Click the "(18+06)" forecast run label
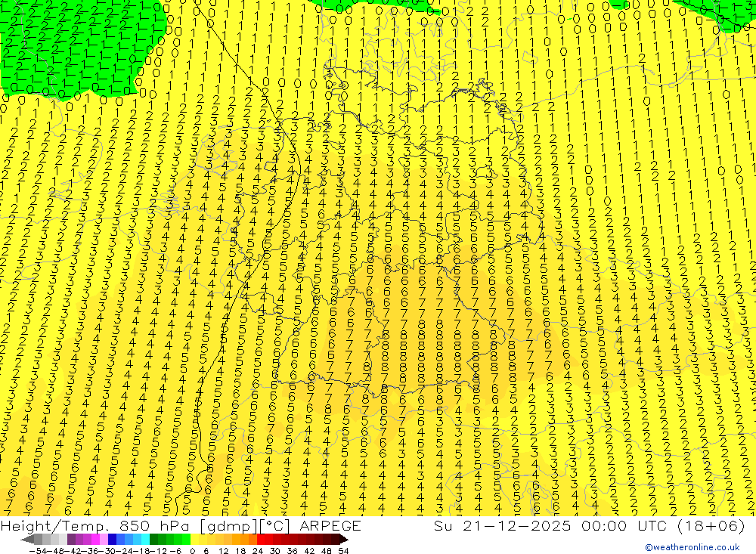756x554 pixels. point(711,525)
